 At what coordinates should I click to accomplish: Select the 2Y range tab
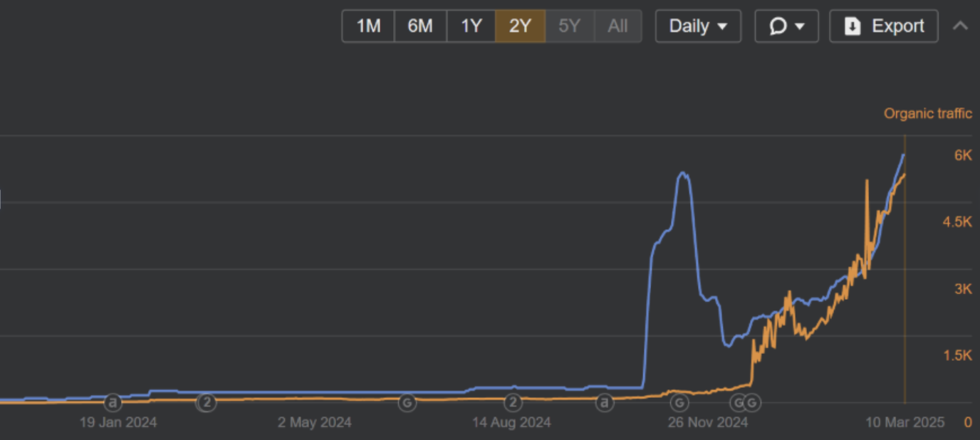coord(520,26)
